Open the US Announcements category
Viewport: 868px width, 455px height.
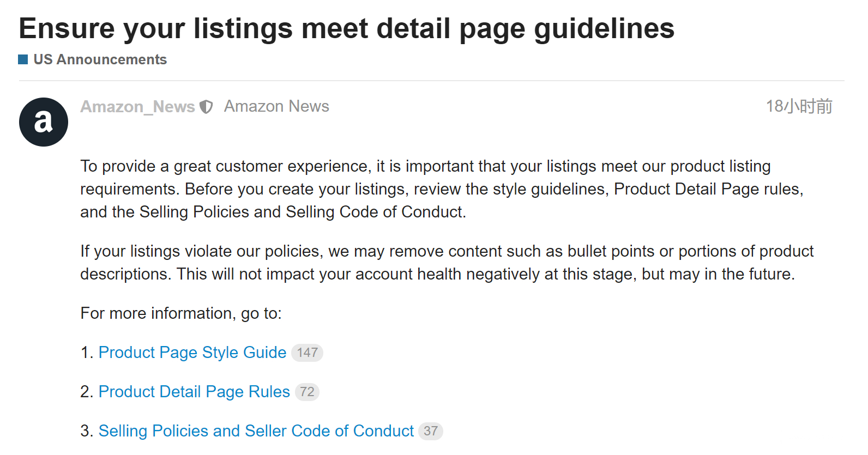tap(100, 59)
